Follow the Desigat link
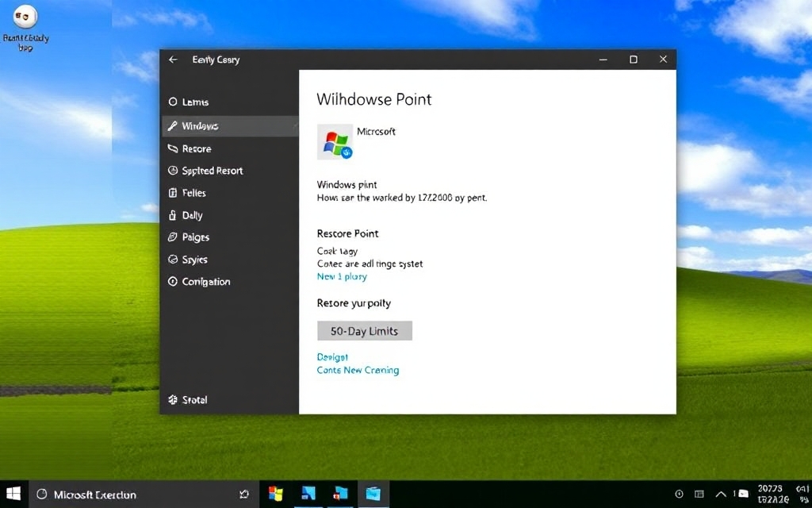 (332, 357)
